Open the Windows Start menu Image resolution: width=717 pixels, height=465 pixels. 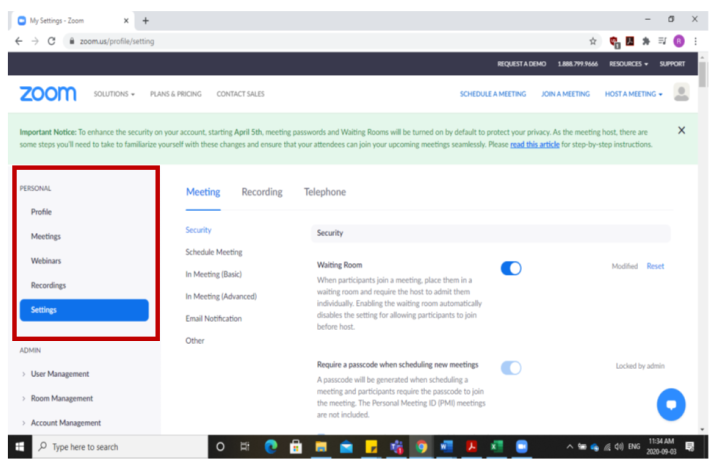point(18,447)
